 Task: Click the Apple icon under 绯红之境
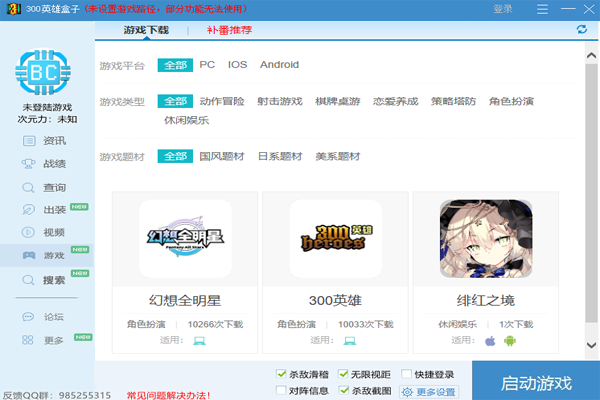[x=490, y=341]
